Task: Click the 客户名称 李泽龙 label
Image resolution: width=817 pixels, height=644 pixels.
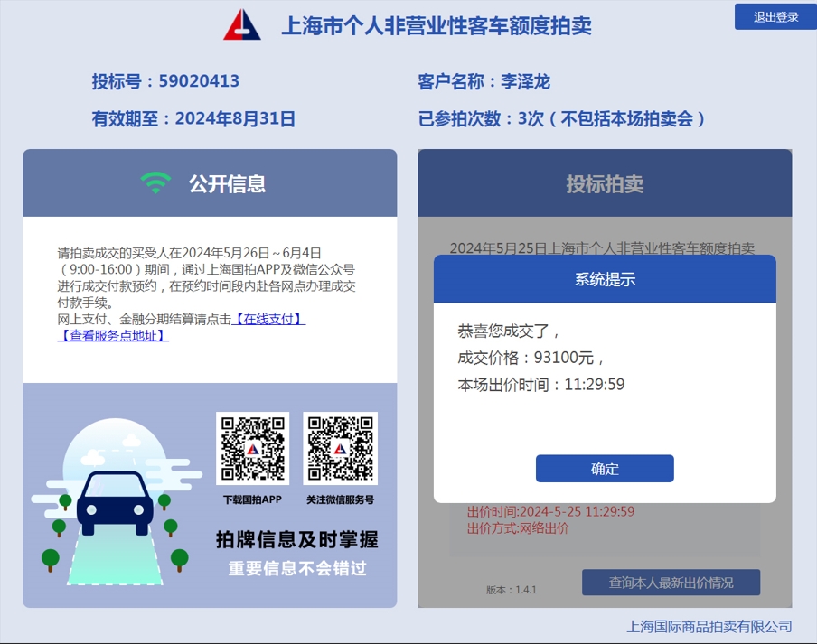Action: [484, 81]
